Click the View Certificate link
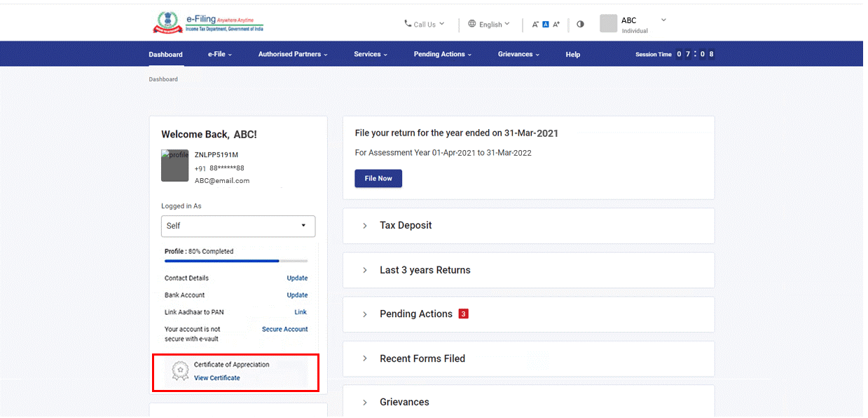This screenshot has width=868, height=418. coord(217,378)
